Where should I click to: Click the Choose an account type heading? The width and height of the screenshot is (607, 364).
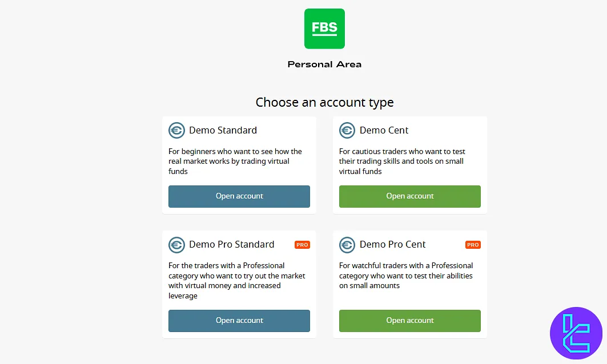point(324,102)
